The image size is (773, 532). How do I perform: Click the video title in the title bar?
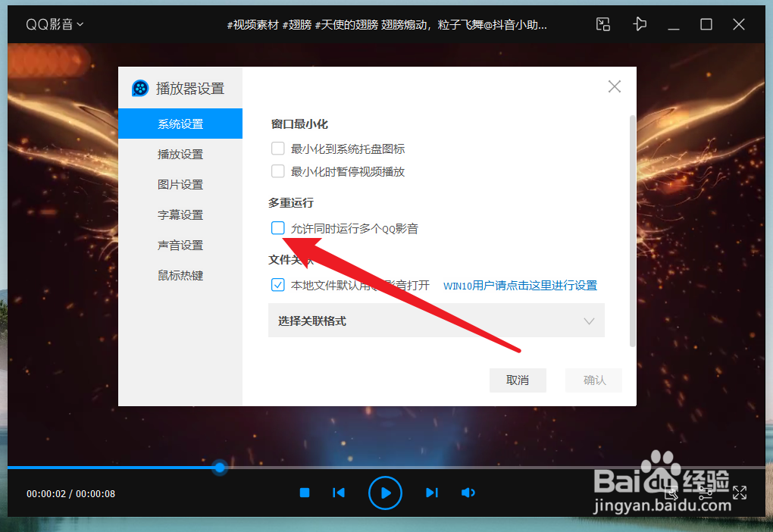387,25
